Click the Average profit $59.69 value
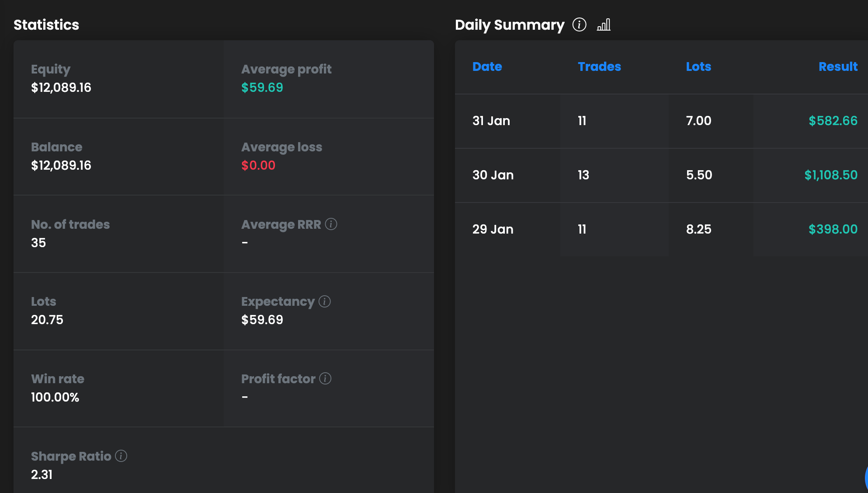Image resolution: width=868 pixels, height=493 pixels. (x=262, y=87)
